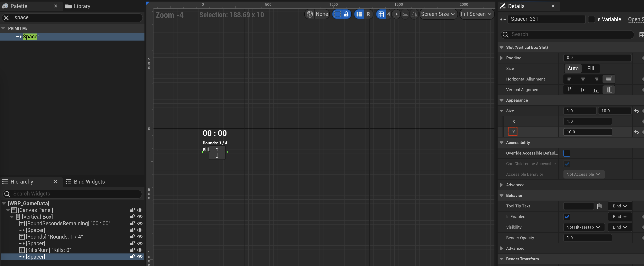Expand the Padding property
Viewport: 644px width, 266px height.
501,58
